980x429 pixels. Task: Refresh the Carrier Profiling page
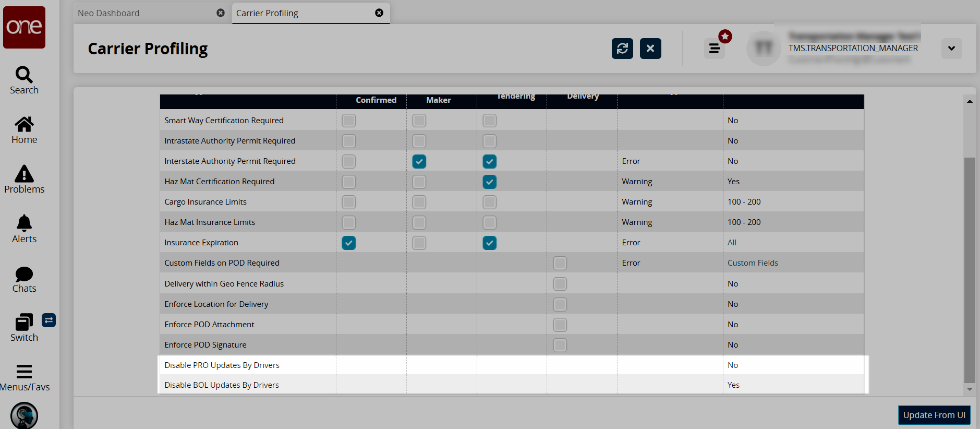622,49
